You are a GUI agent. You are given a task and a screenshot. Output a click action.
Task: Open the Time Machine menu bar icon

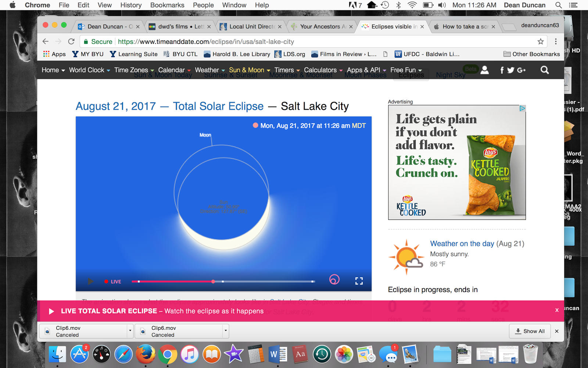385,5
